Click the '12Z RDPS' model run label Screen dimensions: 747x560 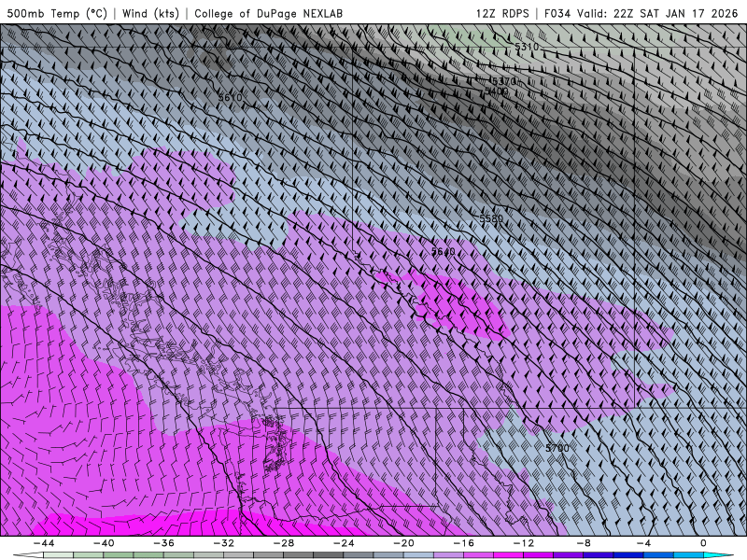click(x=502, y=13)
